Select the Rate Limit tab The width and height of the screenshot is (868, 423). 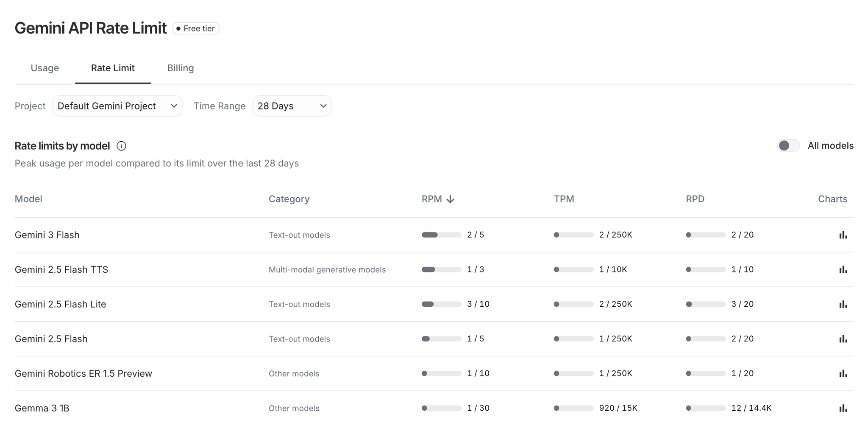click(x=113, y=68)
